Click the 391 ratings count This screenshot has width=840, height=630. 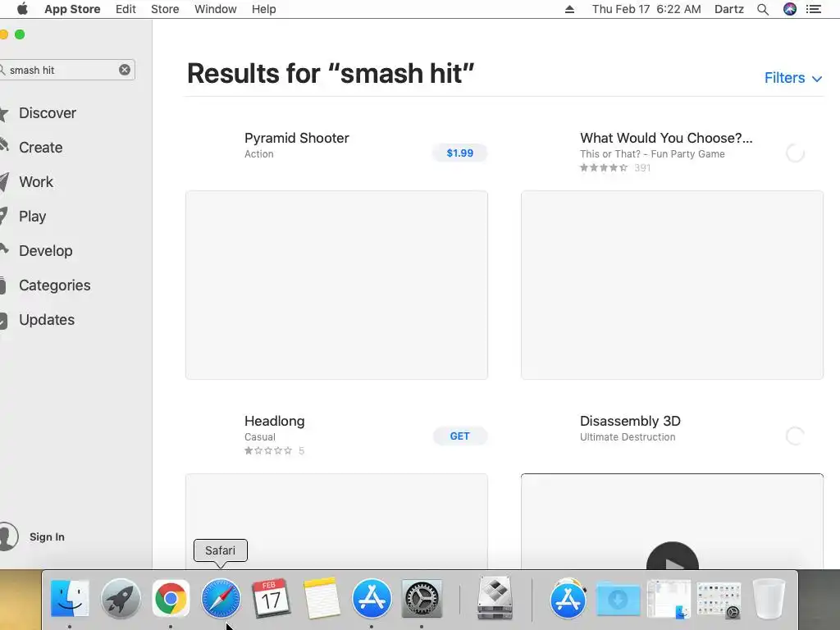click(x=642, y=167)
